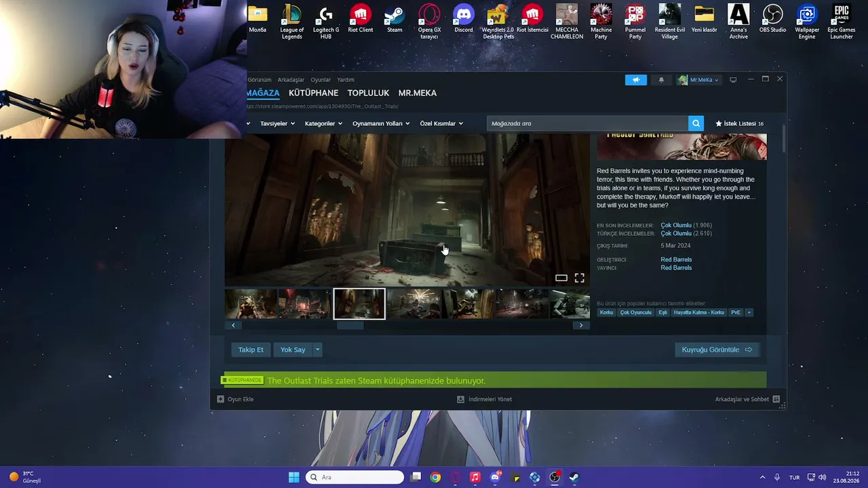Open the Weyrdlets 2.0 Desktop Pets shortcut
The height and width of the screenshot is (488, 868).
pos(498,22)
